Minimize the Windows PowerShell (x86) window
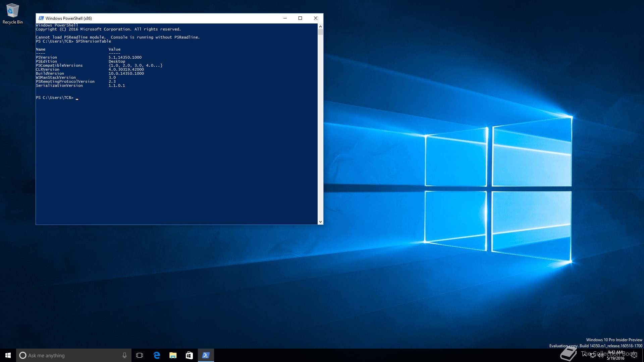Image resolution: width=644 pixels, height=362 pixels. click(285, 18)
